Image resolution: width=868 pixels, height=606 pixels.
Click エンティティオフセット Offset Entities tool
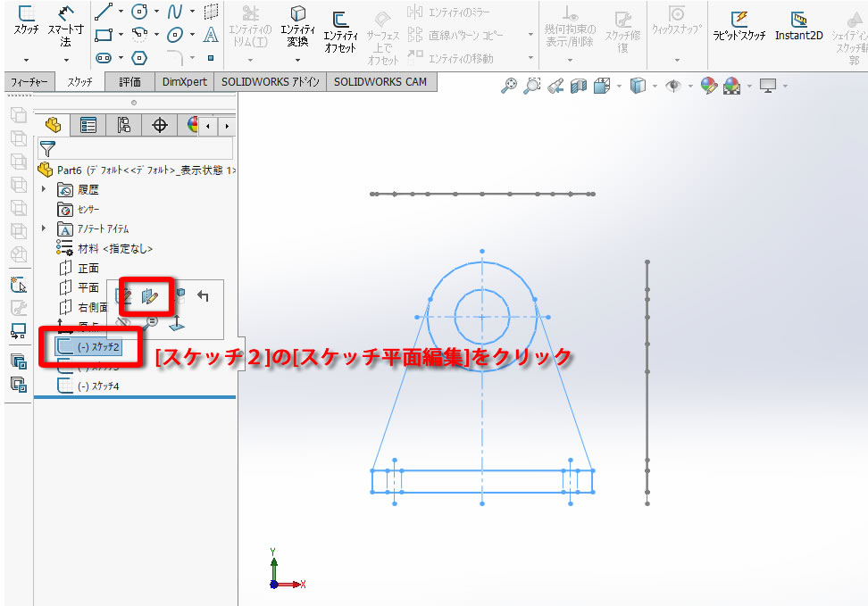[340, 32]
